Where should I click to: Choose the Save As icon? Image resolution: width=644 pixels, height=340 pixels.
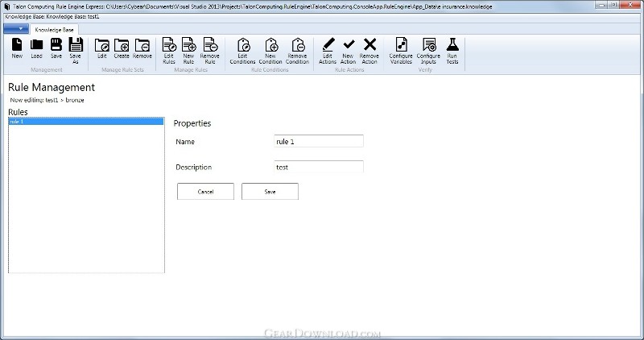pyautogui.click(x=76, y=44)
